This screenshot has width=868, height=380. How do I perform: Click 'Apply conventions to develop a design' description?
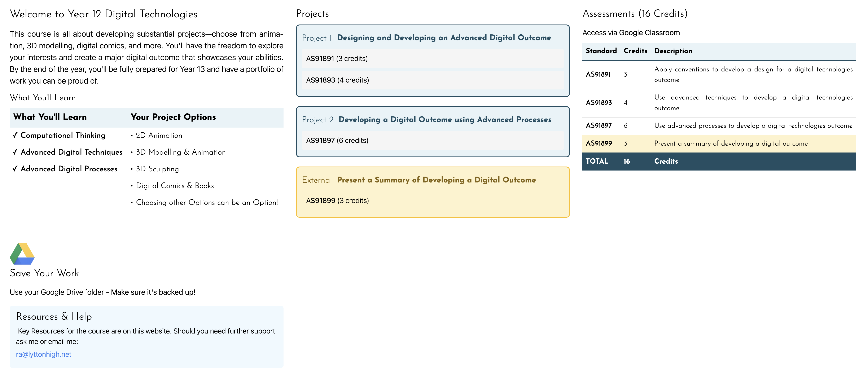[753, 74]
